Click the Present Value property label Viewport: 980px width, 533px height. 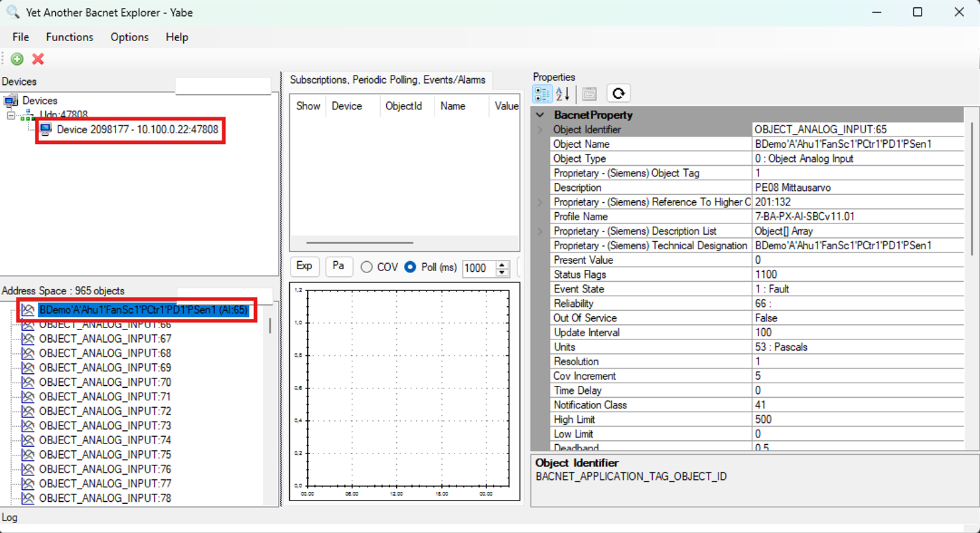583,260
